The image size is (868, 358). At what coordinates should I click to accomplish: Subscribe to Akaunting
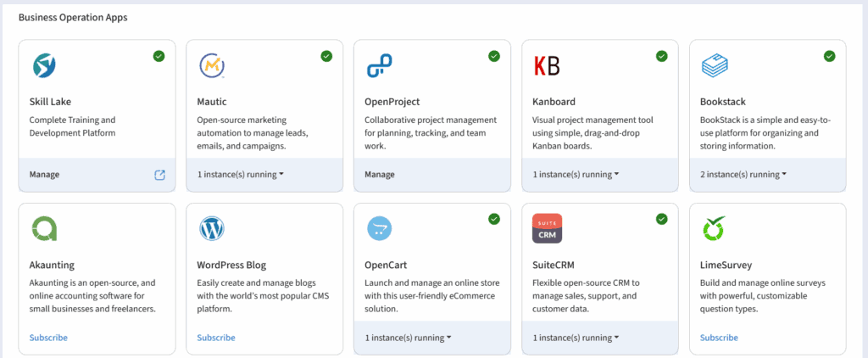pos(48,338)
